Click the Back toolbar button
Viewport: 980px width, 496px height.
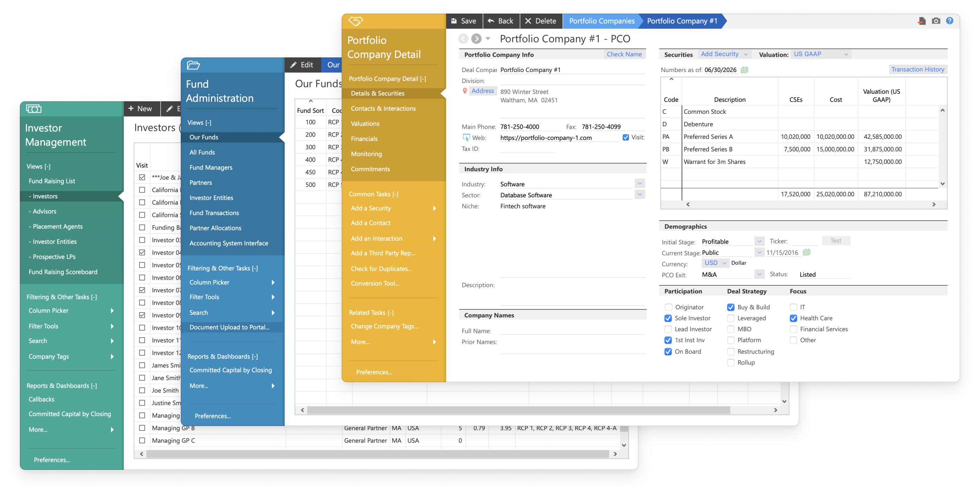[501, 21]
